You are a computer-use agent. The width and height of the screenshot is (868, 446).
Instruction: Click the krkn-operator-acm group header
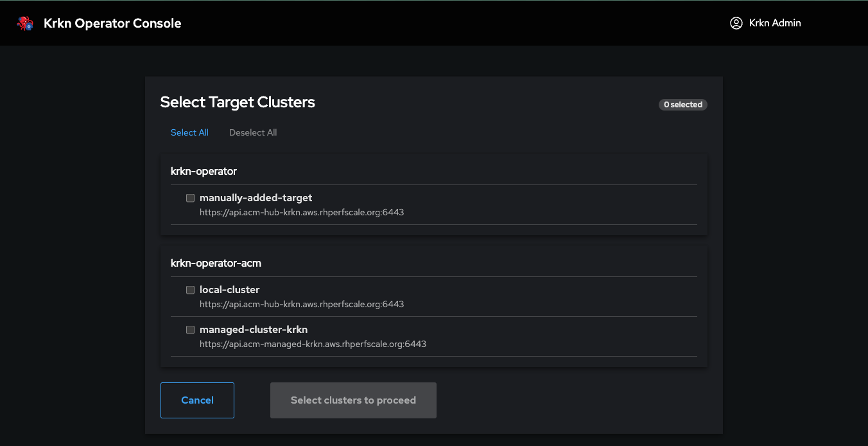click(x=216, y=263)
